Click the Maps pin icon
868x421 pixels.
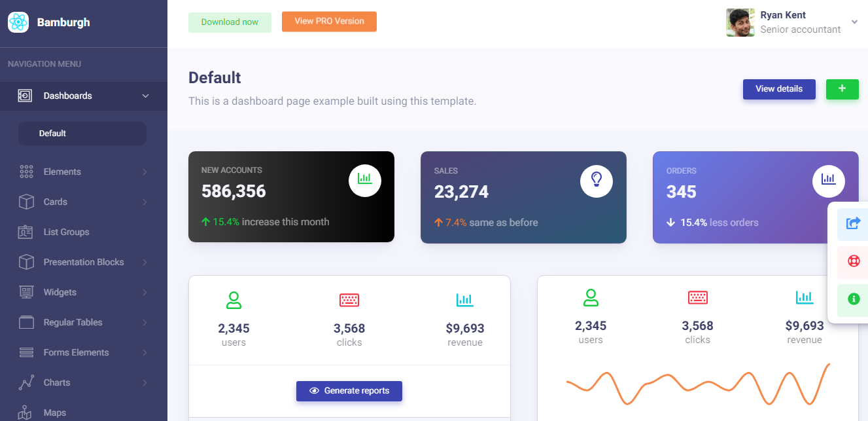25,412
